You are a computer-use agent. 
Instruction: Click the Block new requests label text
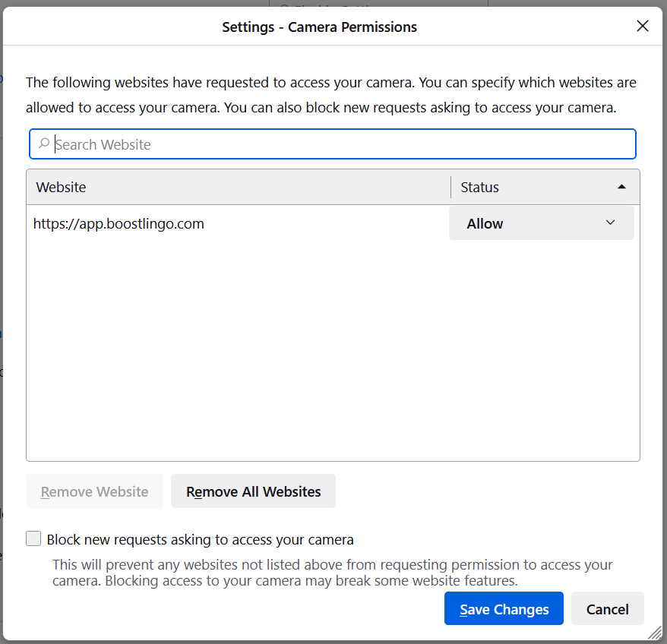coord(200,539)
